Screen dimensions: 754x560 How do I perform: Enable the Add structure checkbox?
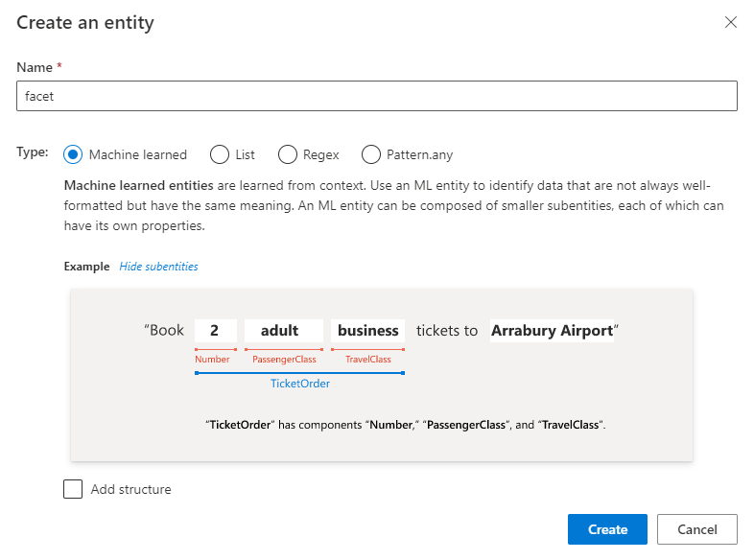click(73, 489)
